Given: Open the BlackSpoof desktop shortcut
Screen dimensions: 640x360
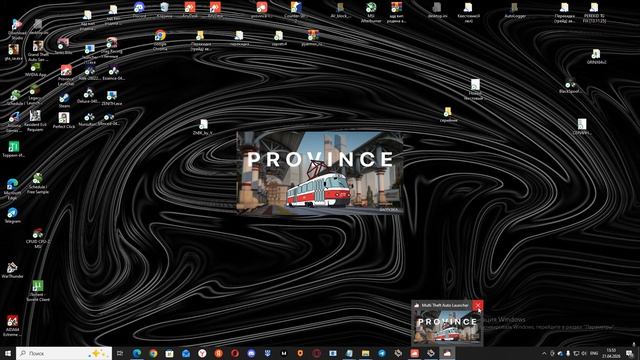Looking at the screenshot, I should [570, 86].
